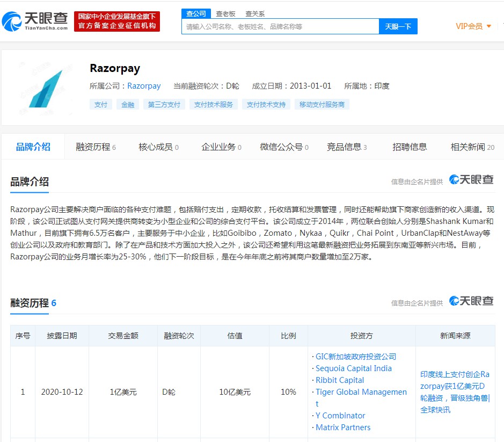Click the red official credit agency banner
The width and height of the screenshot is (504, 442).
(x=117, y=21)
